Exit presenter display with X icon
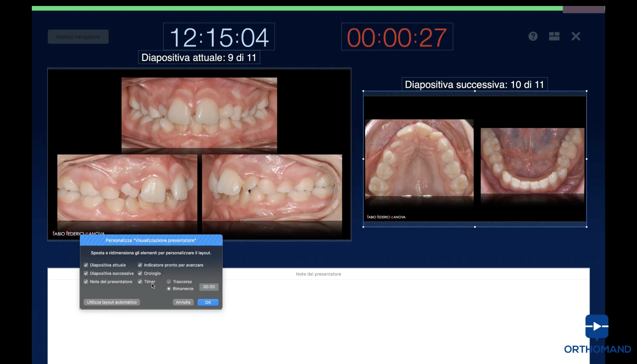 click(x=576, y=37)
